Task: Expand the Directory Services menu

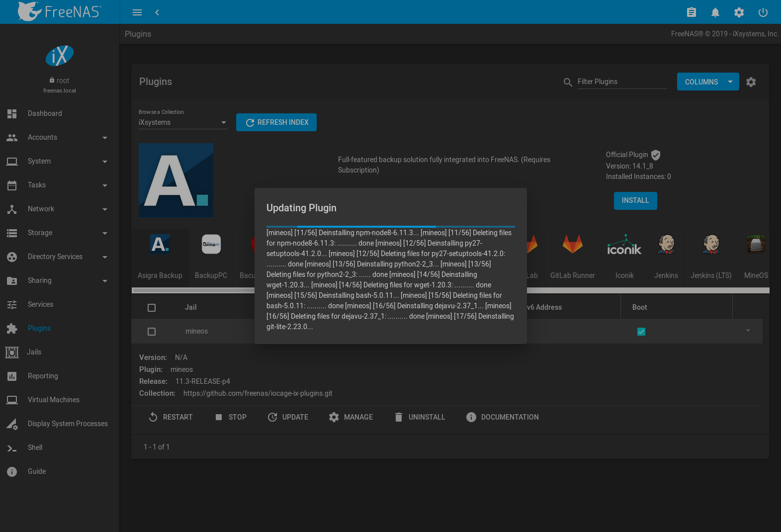Action: pyautogui.click(x=60, y=257)
